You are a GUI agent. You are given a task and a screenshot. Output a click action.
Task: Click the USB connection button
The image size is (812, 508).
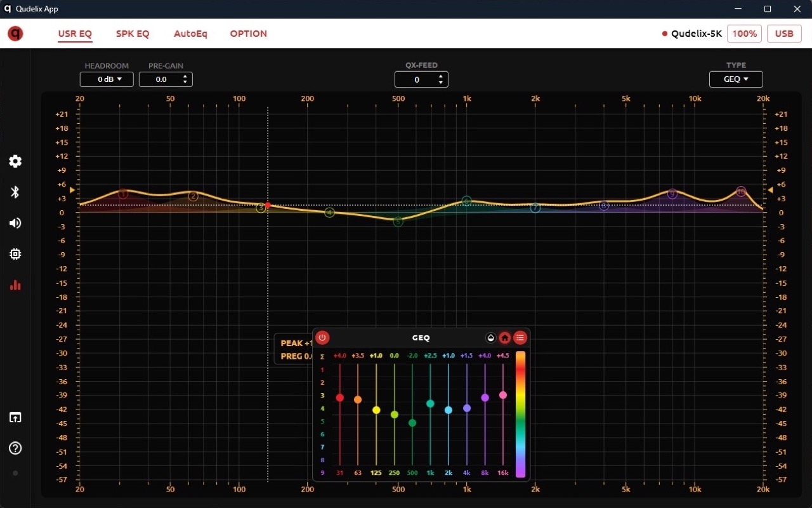click(x=784, y=34)
